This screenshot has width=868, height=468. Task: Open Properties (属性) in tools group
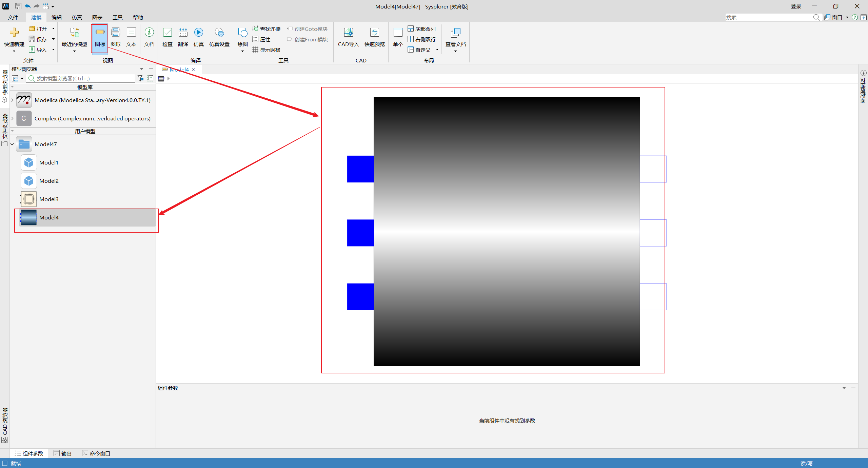pos(261,39)
